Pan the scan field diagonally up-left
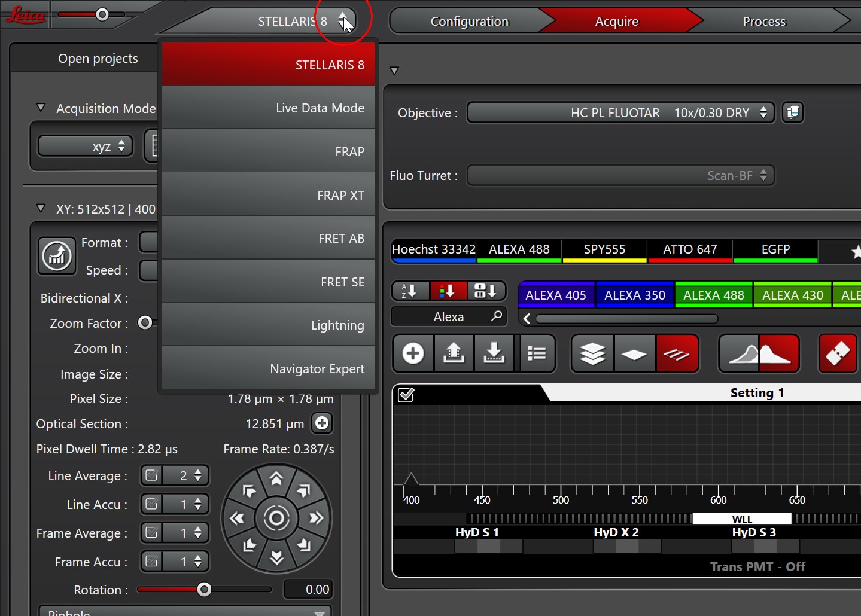The height and width of the screenshot is (616, 861). [x=249, y=491]
